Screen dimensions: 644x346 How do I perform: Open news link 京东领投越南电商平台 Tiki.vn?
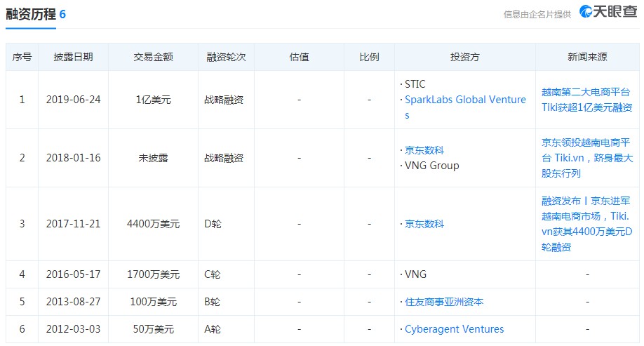click(x=587, y=158)
